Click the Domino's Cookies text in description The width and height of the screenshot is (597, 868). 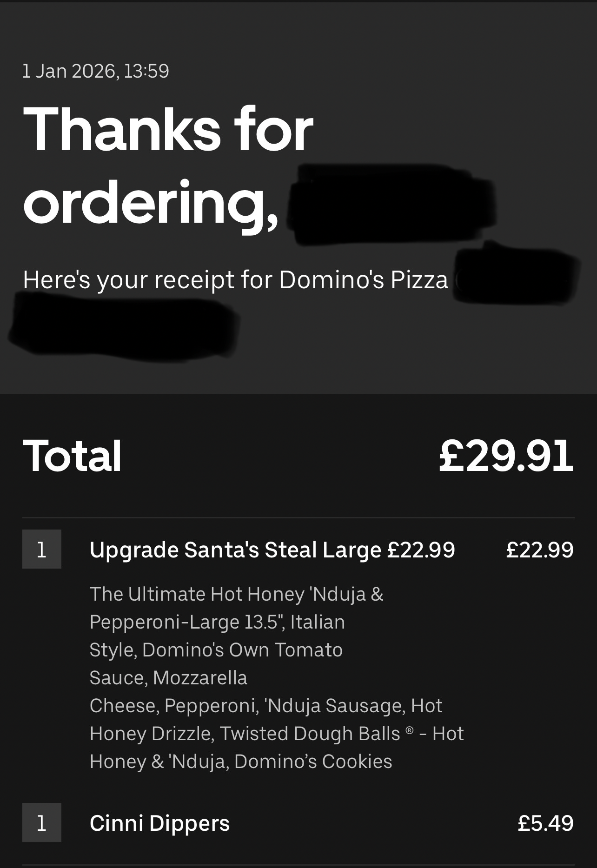[313, 762]
